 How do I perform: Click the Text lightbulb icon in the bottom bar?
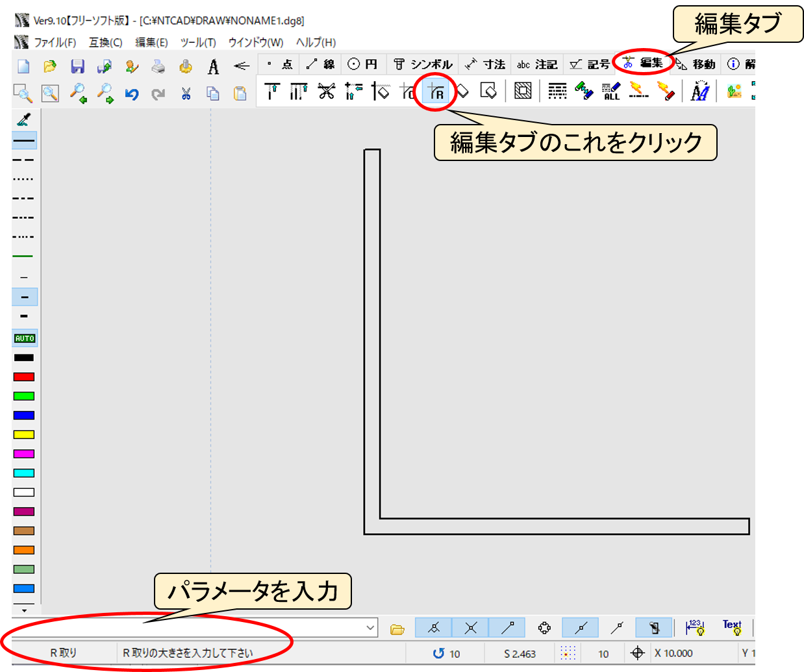coord(732,627)
